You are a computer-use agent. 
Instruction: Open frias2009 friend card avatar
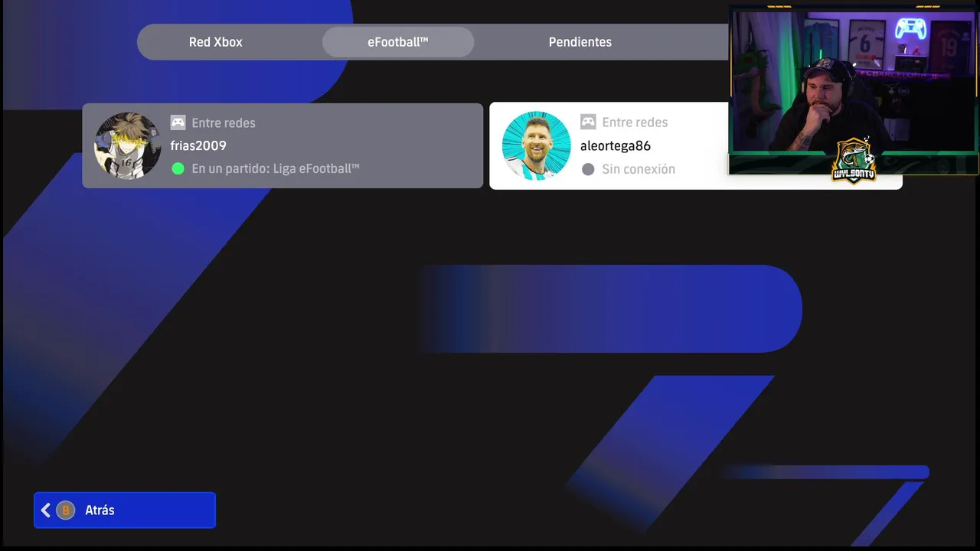(128, 145)
